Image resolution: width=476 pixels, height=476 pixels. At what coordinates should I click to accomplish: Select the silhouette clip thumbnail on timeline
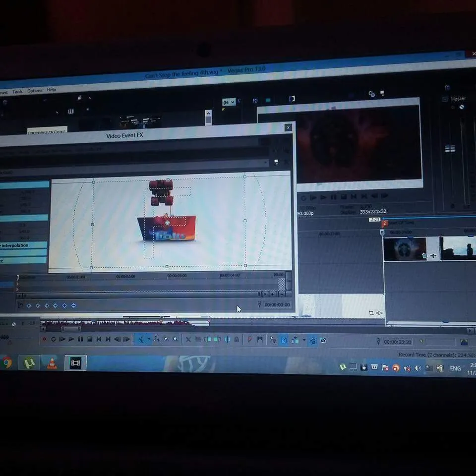(458, 248)
